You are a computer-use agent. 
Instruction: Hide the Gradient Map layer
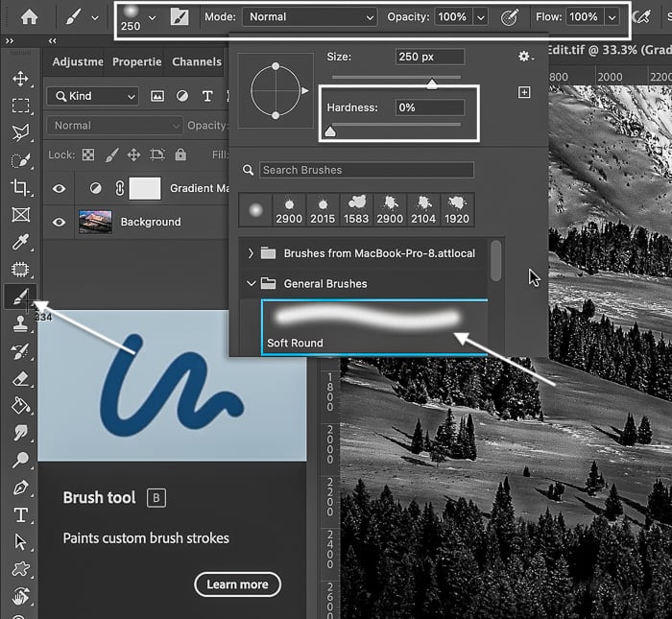click(x=60, y=188)
